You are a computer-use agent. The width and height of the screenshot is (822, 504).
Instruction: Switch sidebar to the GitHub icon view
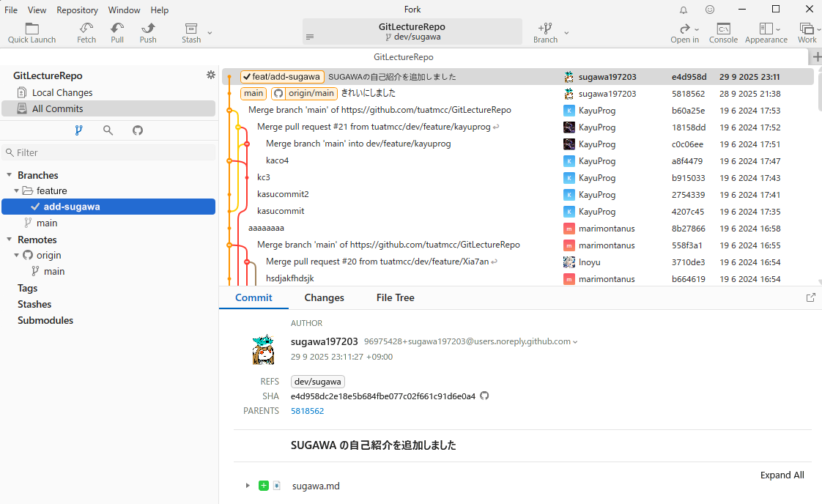[138, 130]
